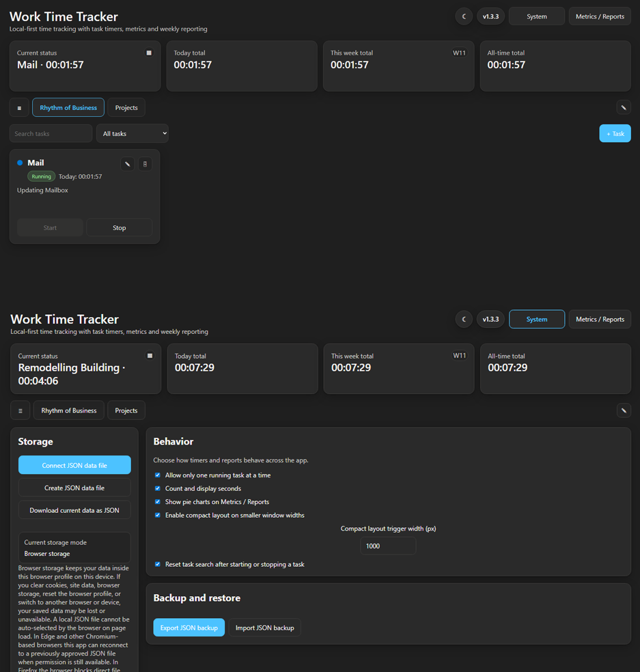Image resolution: width=640 pixels, height=672 pixels.
Task: Expand the All tasks filter dropdown
Action: click(x=133, y=134)
